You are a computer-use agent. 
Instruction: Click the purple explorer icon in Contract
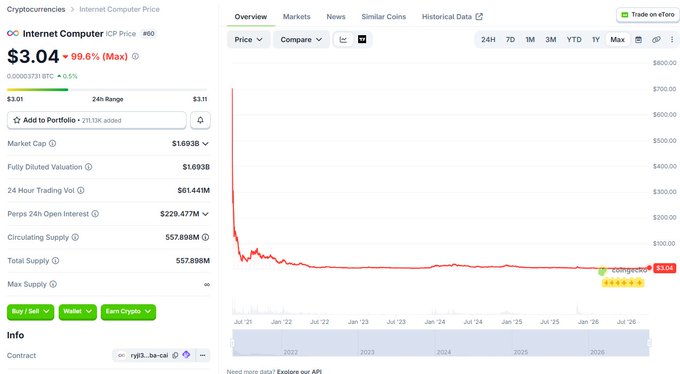coord(186,355)
